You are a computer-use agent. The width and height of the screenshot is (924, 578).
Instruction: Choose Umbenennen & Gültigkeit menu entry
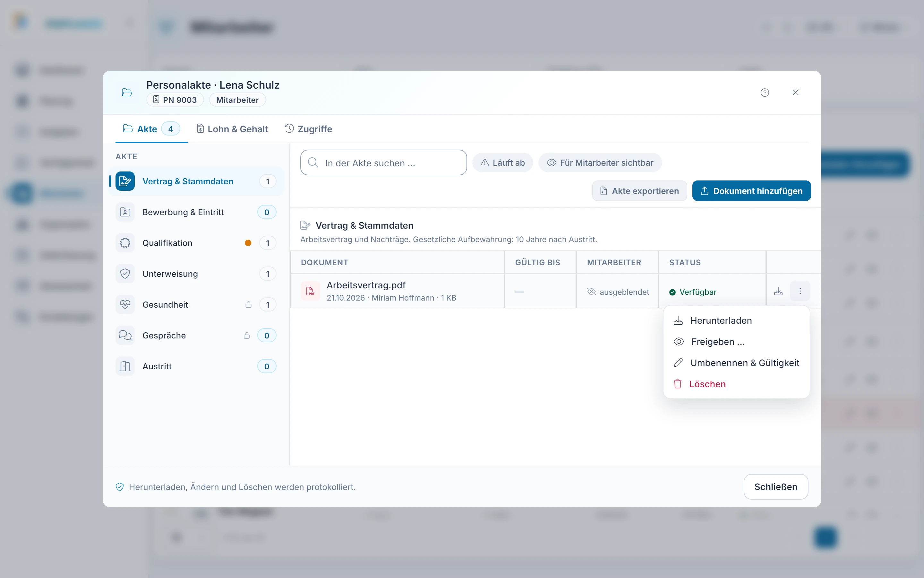pyautogui.click(x=736, y=363)
